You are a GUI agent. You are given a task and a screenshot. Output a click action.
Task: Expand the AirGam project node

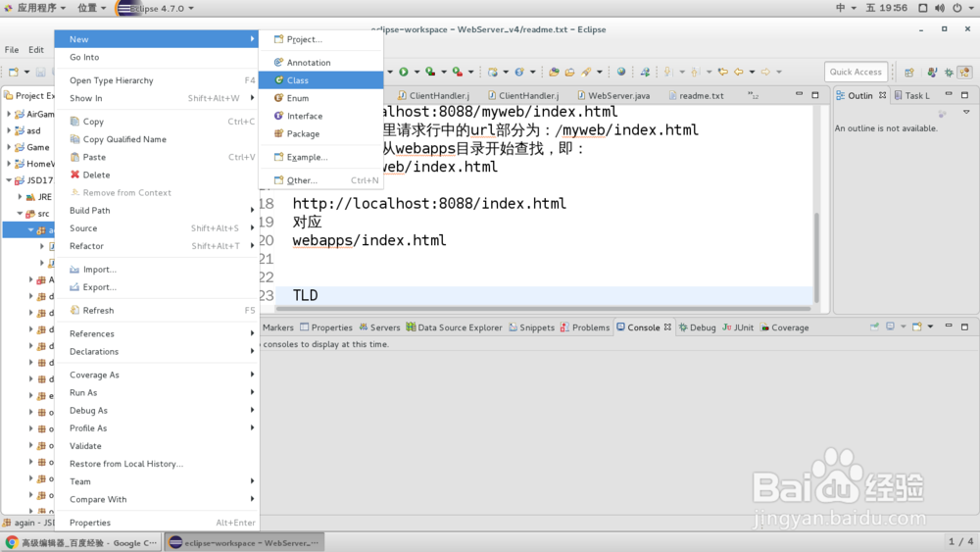(9, 114)
